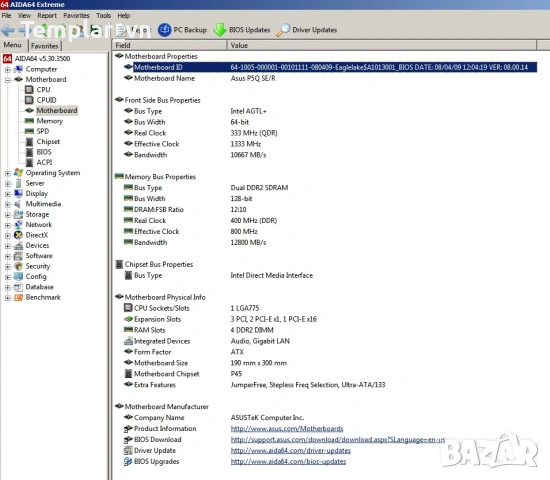This screenshot has height=480, width=550.
Task: Click the PC Backup toolbar icon
Action: coord(164,30)
